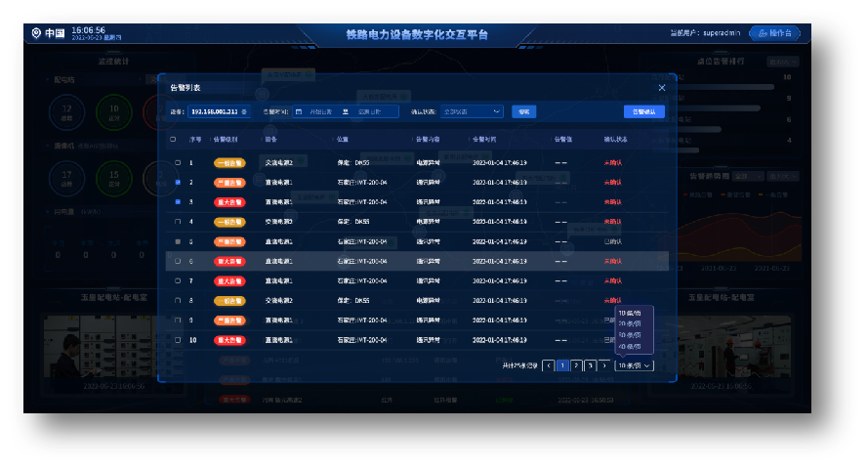
Task: Choose the last option in the page size list
Action: (x=630, y=346)
